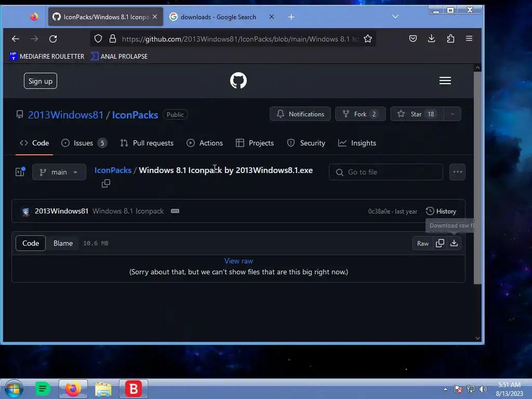Click the padlock site info icon
532x399 pixels.
[113, 38]
